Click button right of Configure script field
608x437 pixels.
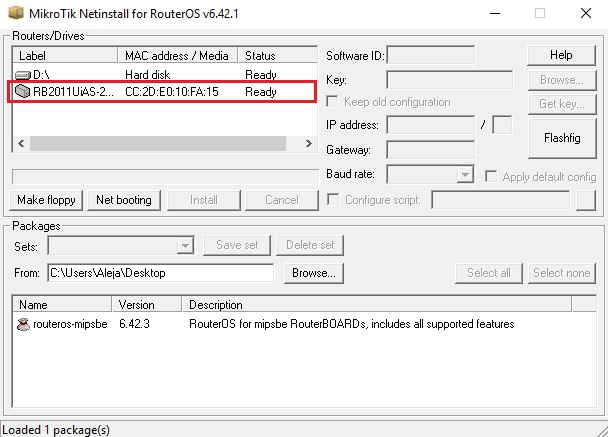[x=586, y=200]
